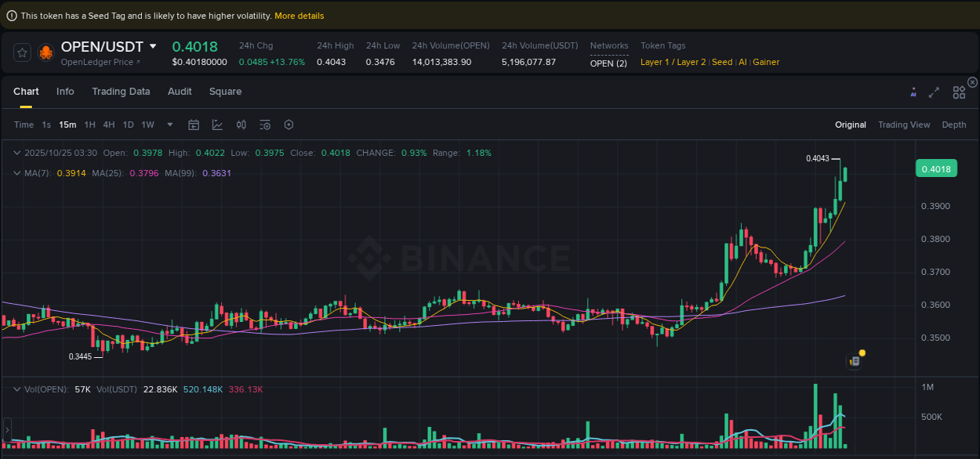The width and height of the screenshot is (980, 459).
Task: Switch to the Trading Data tab
Action: click(121, 92)
